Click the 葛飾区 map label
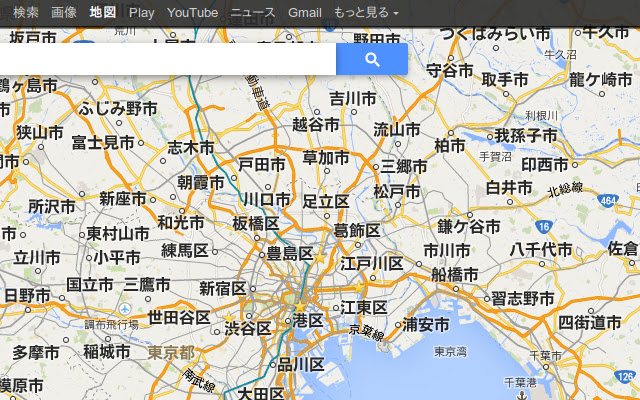Viewport: 640px width, 400px height. (x=357, y=231)
